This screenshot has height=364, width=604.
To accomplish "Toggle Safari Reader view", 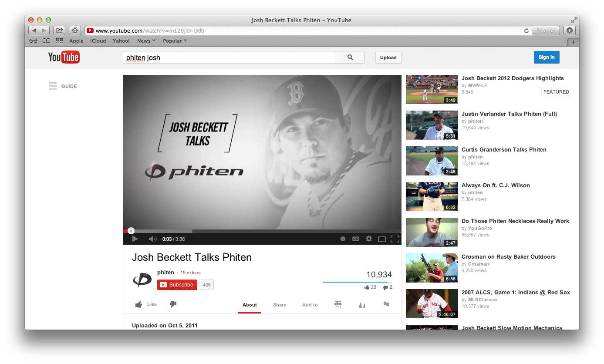I will click(x=546, y=30).
